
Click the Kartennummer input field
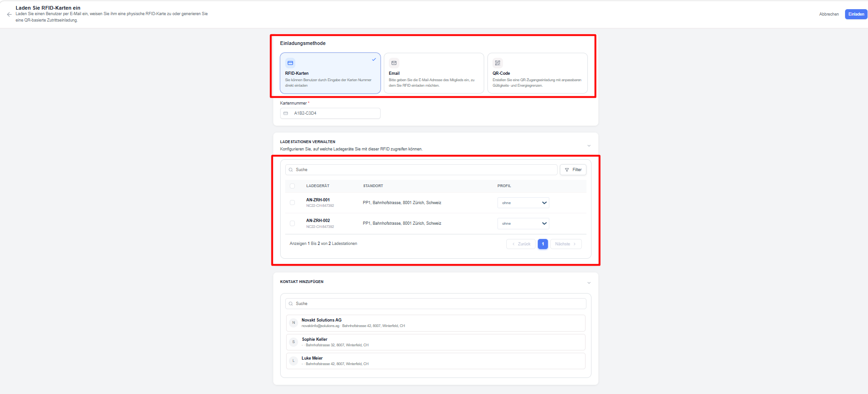click(330, 113)
